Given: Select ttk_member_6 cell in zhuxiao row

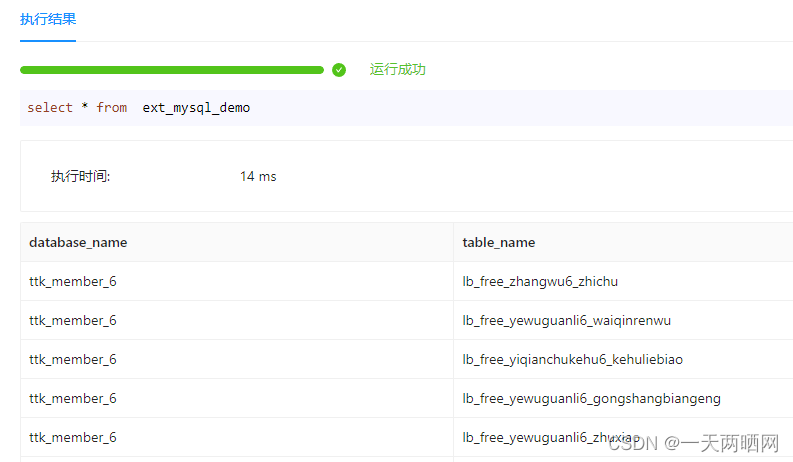Looking at the screenshot, I should [x=237, y=437].
